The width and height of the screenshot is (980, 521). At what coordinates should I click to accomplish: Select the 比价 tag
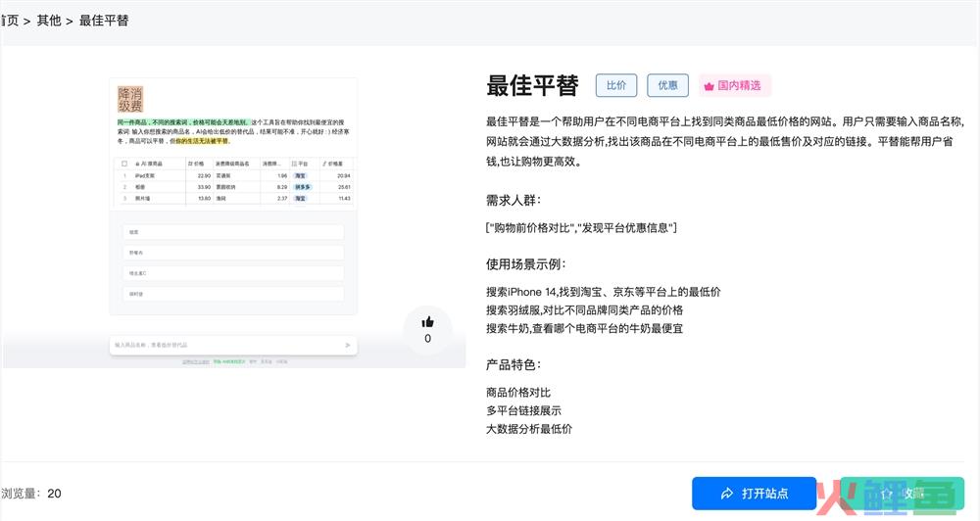616,85
